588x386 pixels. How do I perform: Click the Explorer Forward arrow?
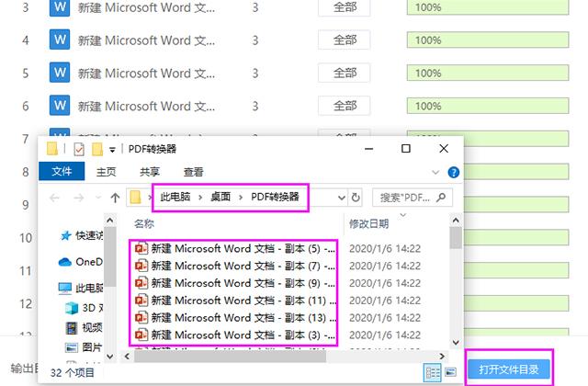[78, 198]
